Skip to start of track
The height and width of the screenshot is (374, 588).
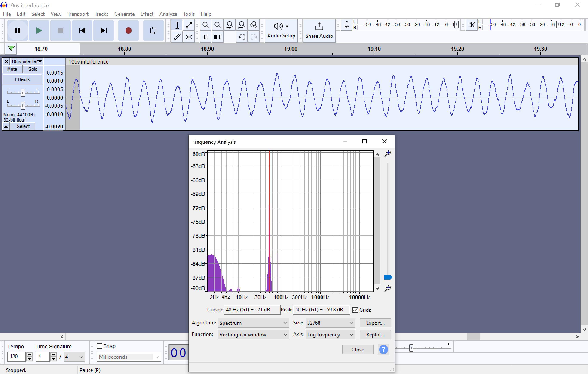click(x=82, y=31)
